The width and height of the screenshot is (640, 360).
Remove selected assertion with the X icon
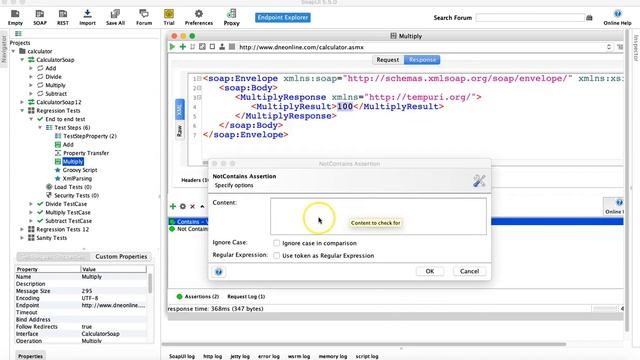(192, 207)
